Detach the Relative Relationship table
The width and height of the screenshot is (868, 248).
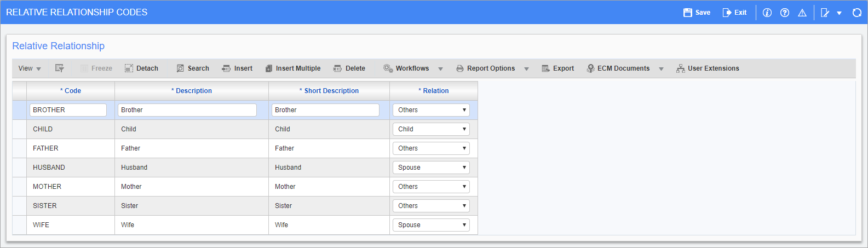click(141, 68)
